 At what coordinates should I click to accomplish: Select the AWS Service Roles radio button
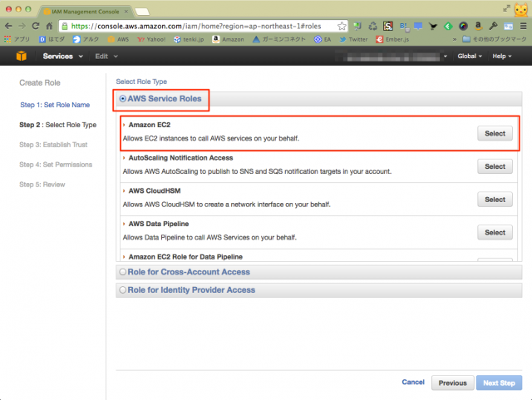coord(122,99)
